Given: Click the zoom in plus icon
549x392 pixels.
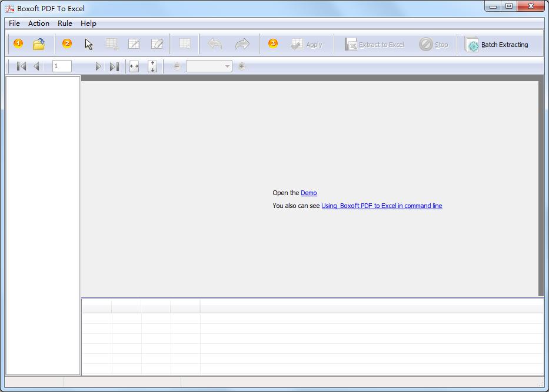Looking at the screenshot, I should [242, 66].
